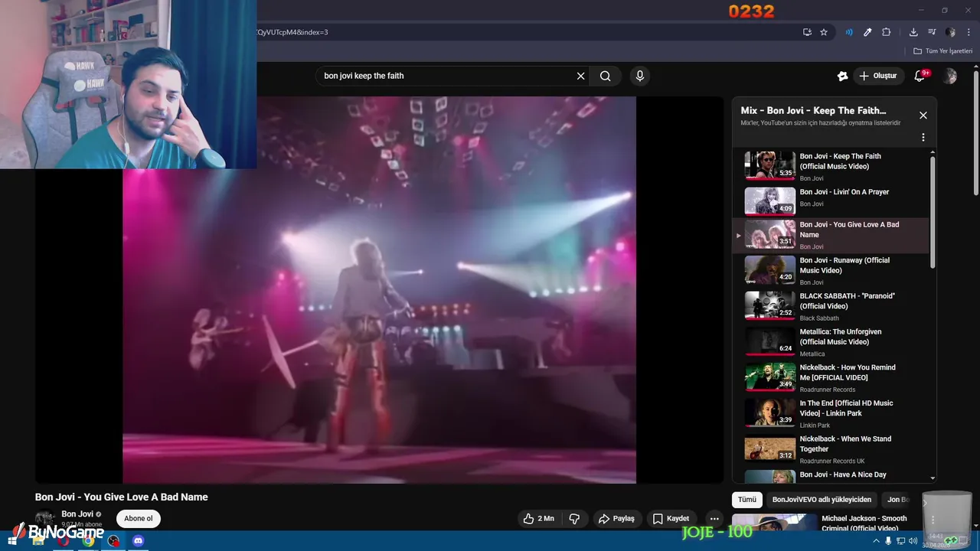Share the video with Paylaş

coord(616,519)
